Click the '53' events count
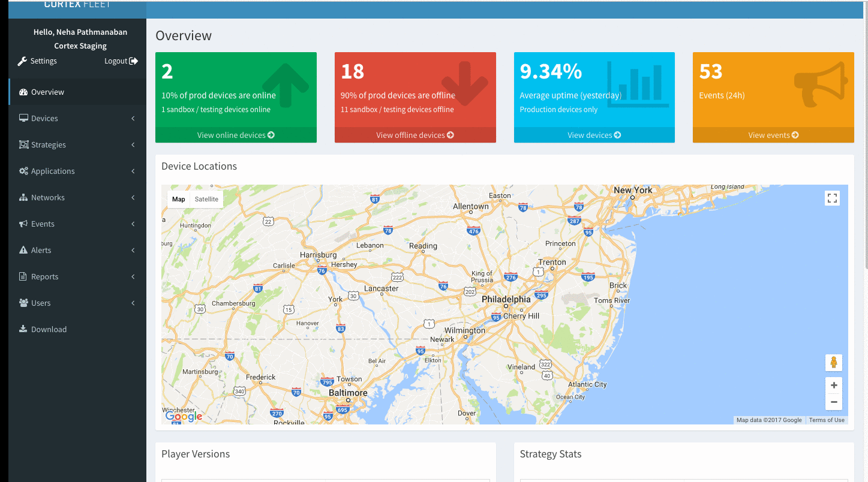868x482 pixels. tap(711, 71)
